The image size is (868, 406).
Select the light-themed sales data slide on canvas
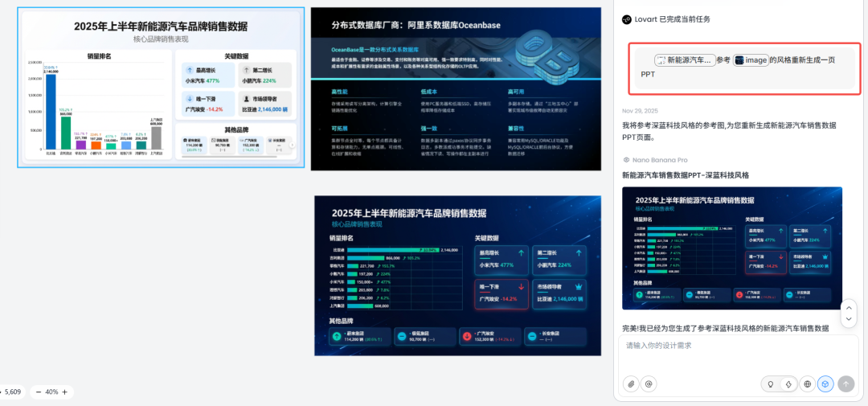click(x=161, y=88)
